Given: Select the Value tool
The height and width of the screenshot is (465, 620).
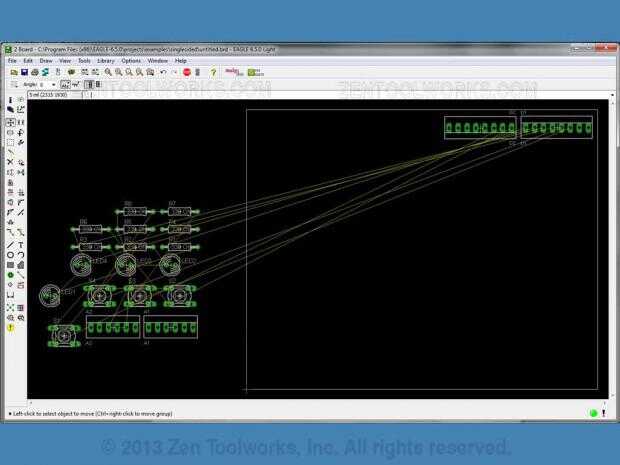Looking at the screenshot, I should click(x=21, y=193).
